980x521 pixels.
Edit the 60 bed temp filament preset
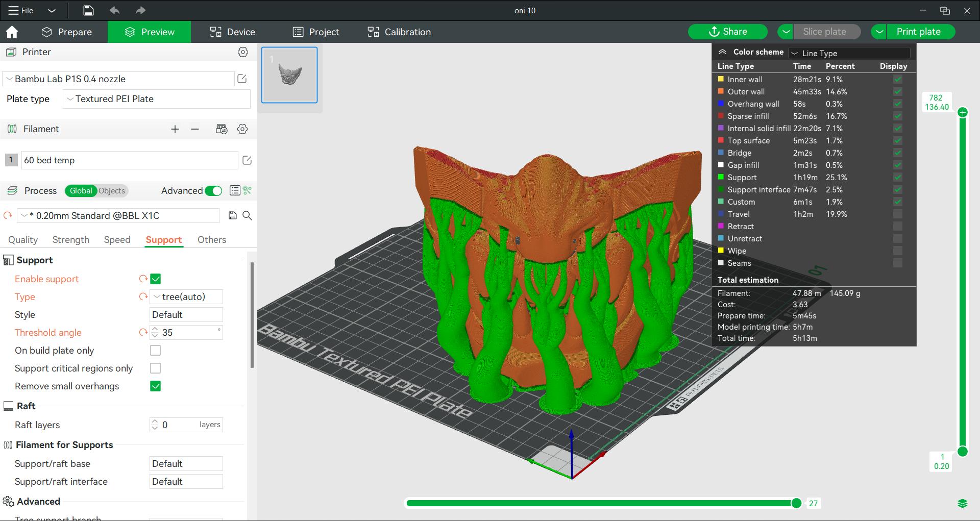coord(247,160)
